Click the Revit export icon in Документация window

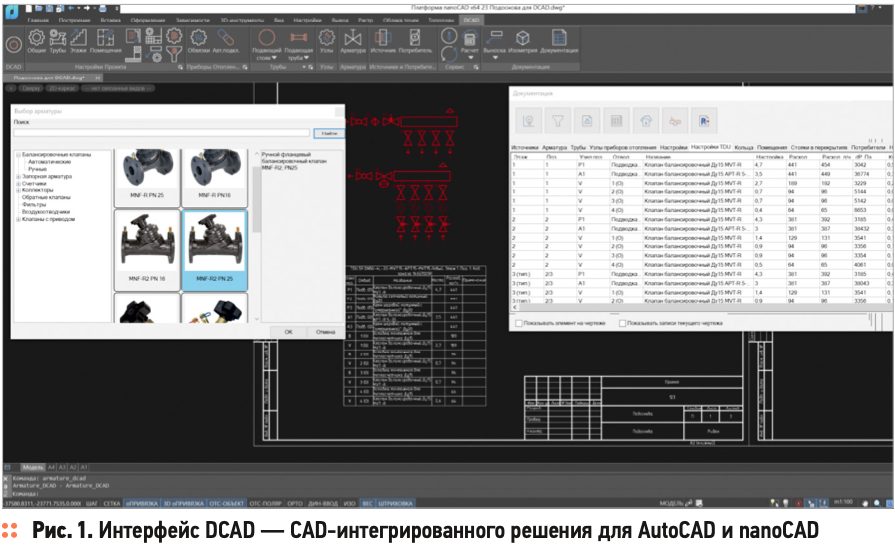tap(704, 121)
